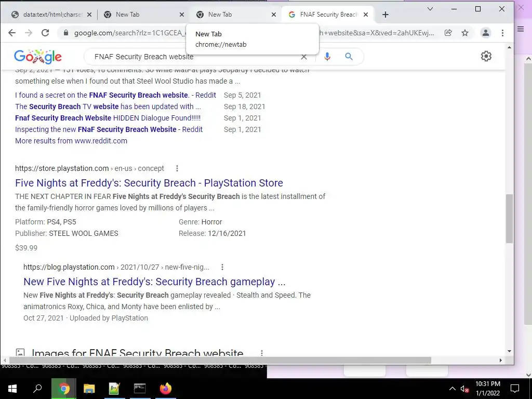Open File Explorer from the taskbar

pos(89,389)
